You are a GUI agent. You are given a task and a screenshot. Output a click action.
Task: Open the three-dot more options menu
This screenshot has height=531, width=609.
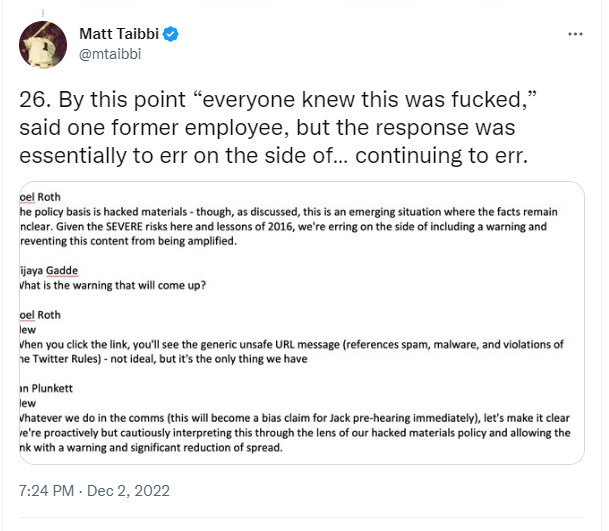point(575,34)
